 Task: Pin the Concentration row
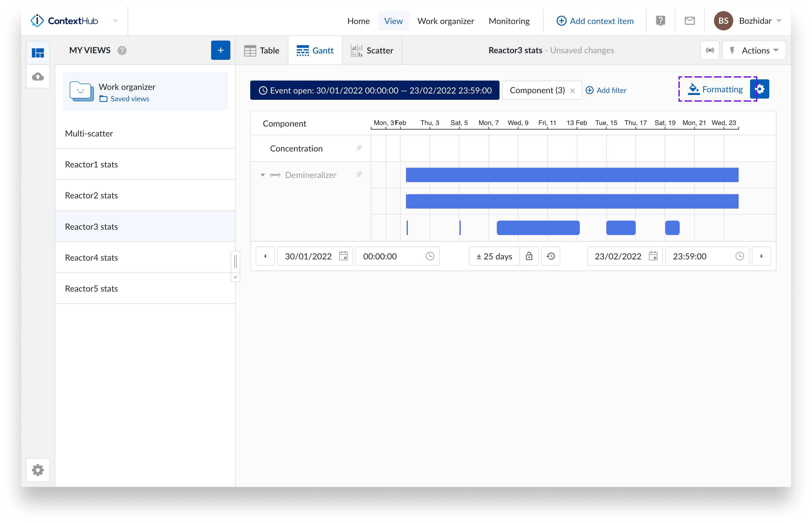coord(359,148)
